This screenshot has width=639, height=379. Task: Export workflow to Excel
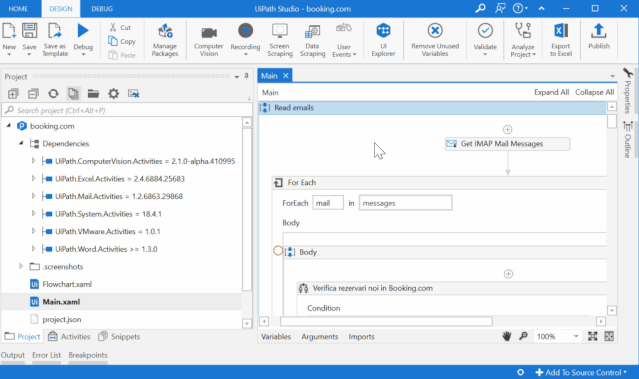[561, 40]
